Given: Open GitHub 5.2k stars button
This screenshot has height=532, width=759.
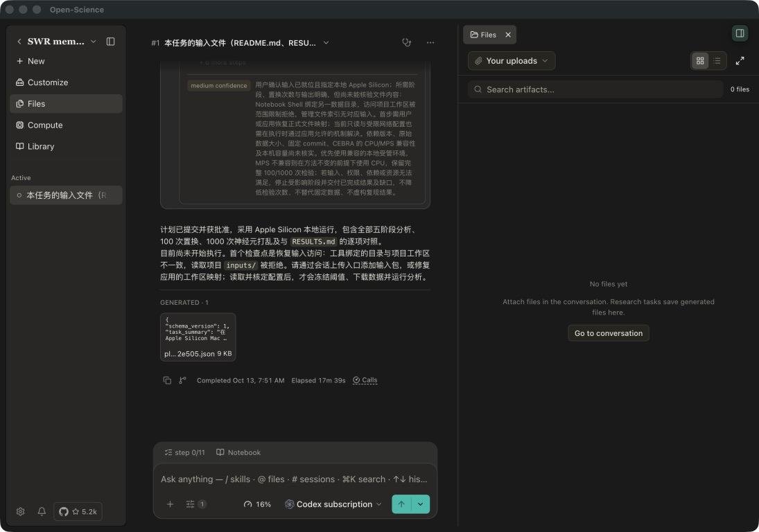Looking at the screenshot, I should click(78, 512).
